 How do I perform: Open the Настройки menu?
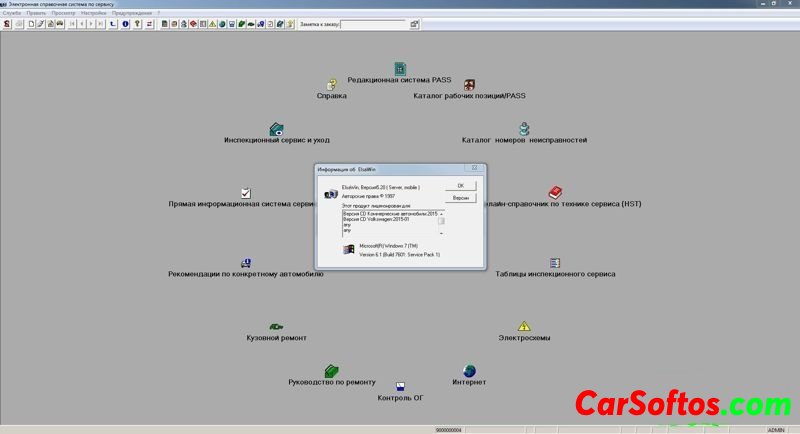click(93, 13)
